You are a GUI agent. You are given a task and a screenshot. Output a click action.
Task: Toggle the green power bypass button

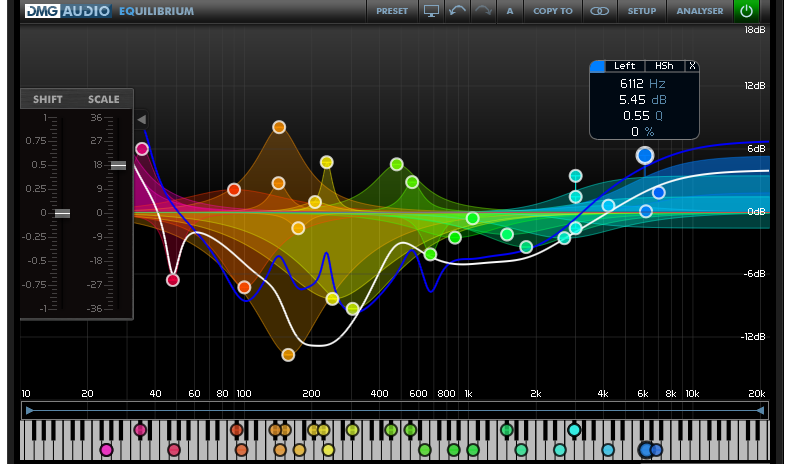pyautogui.click(x=746, y=11)
